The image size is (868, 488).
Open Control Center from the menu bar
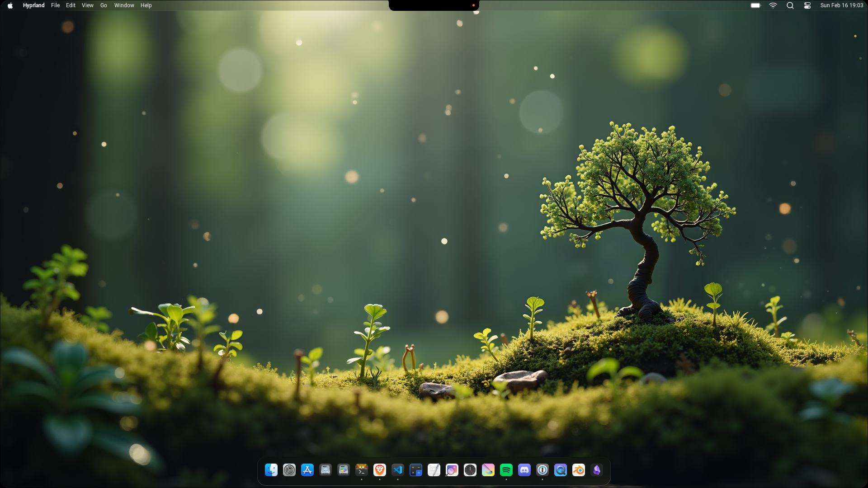coord(807,5)
